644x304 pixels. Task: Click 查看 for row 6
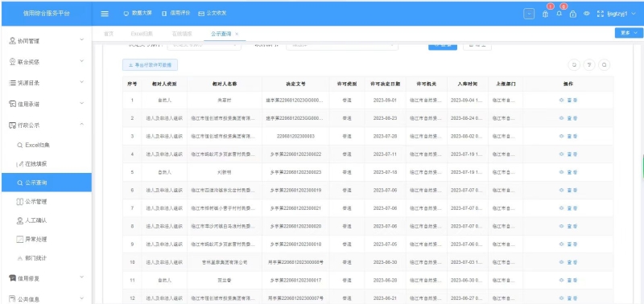tap(568, 191)
